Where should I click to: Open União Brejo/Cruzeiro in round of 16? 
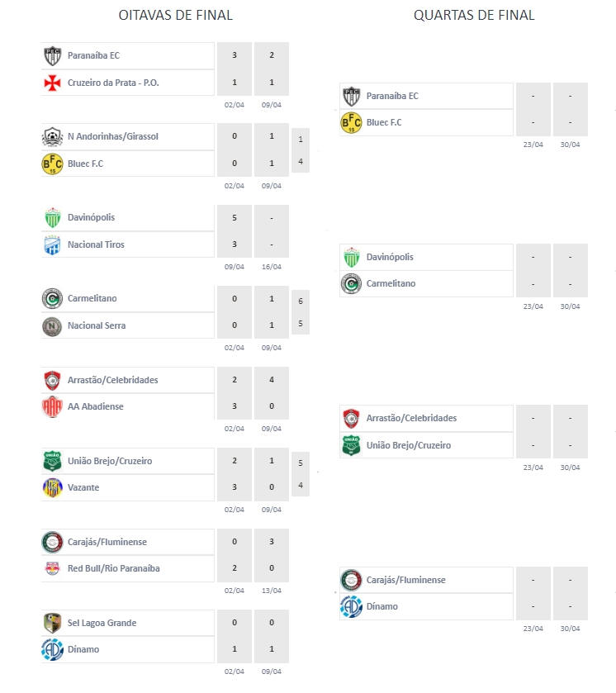(x=110, y=461)
